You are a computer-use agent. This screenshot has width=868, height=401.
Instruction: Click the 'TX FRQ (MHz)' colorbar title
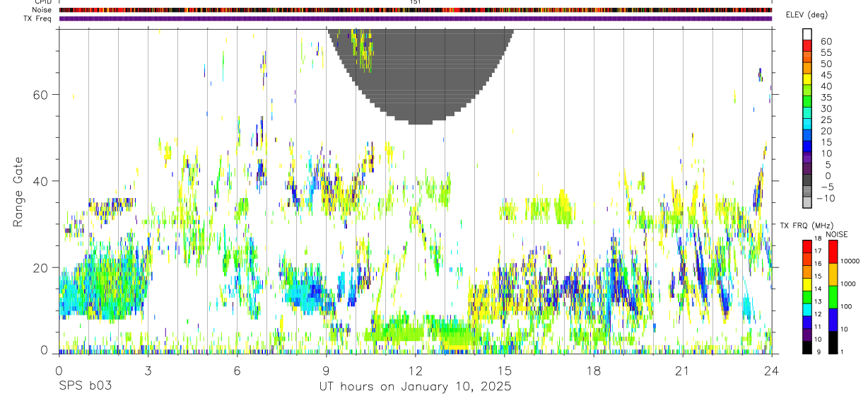click(805, 225)
